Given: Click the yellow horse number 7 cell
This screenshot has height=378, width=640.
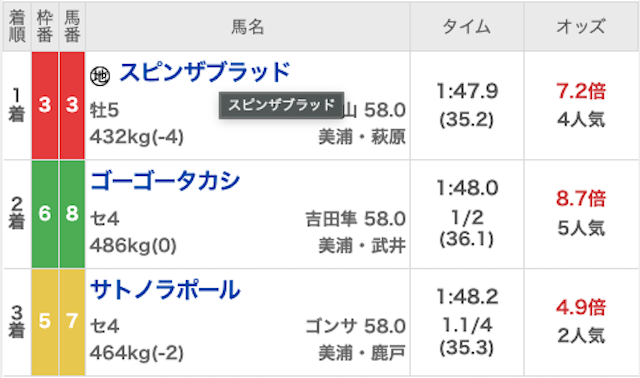Looking at the screenshot, I should 72,322.
